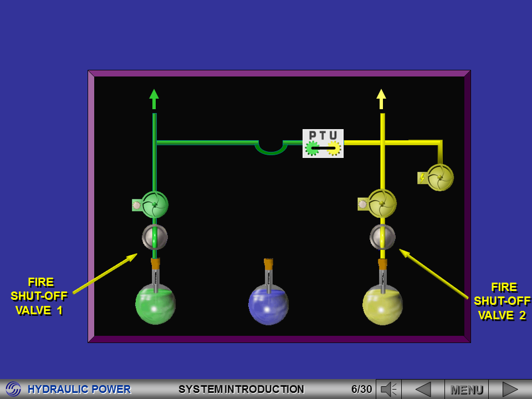Click the yellow fire shut-off valve
532x399 pixels.
click(x=382, y=237)
